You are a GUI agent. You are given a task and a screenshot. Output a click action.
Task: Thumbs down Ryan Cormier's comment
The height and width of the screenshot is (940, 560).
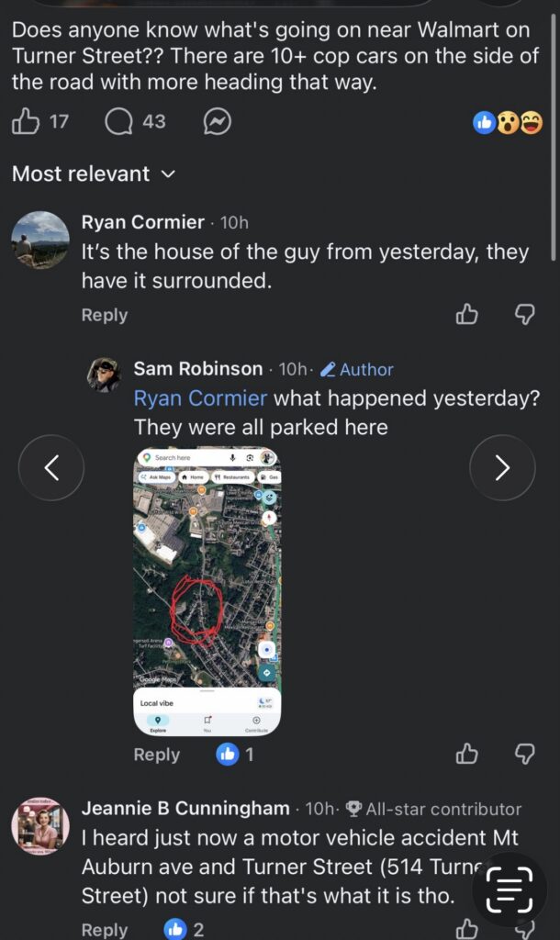pos(524,315)
